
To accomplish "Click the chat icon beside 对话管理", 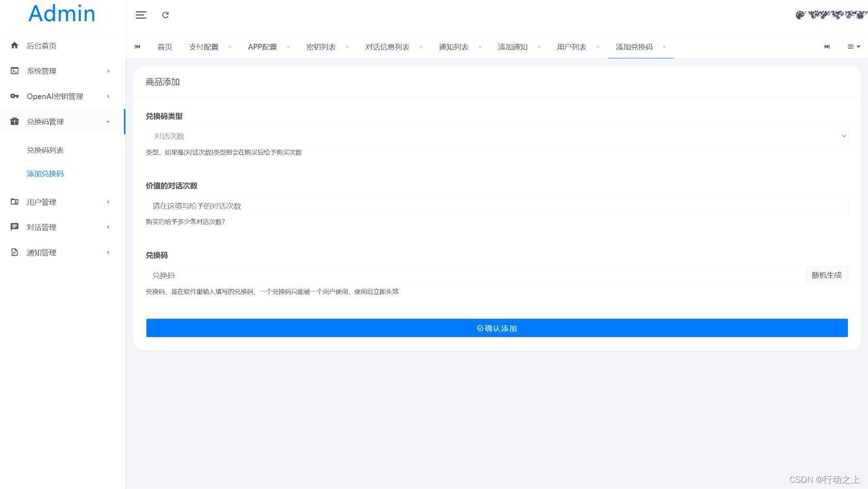I will (x=14, y=227).
